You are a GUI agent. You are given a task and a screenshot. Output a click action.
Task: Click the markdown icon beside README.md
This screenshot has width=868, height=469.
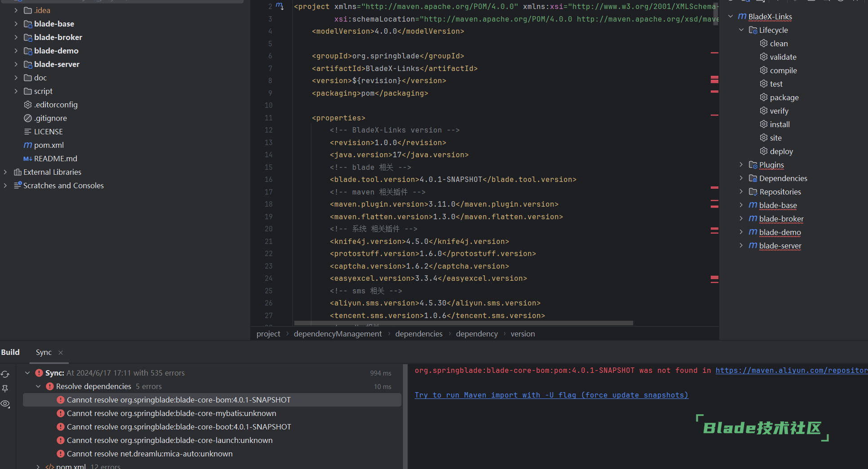point(28,159)
